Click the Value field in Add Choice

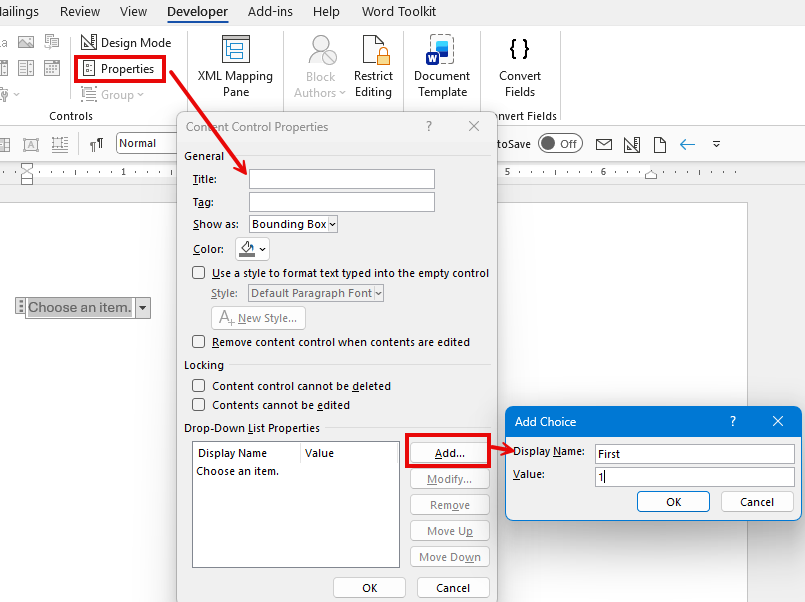coord(695,477)
